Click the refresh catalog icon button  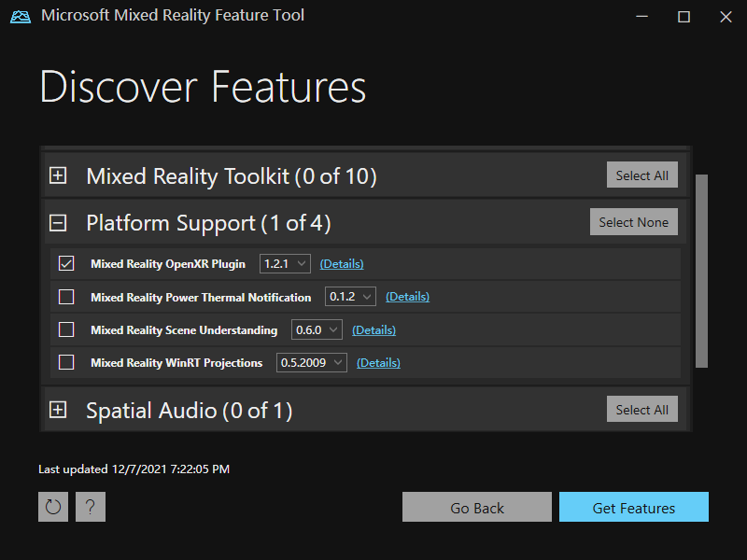click(53, 507)
